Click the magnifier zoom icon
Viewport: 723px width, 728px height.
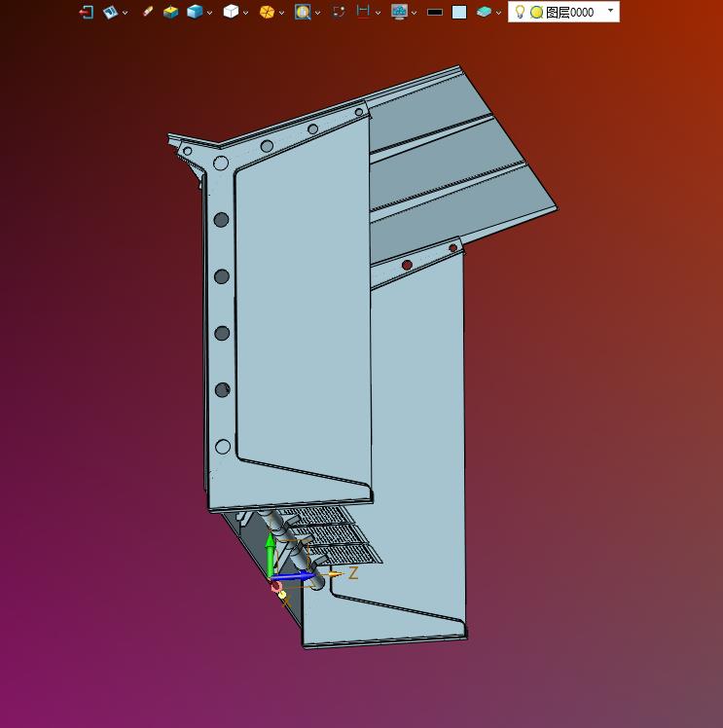303,12
